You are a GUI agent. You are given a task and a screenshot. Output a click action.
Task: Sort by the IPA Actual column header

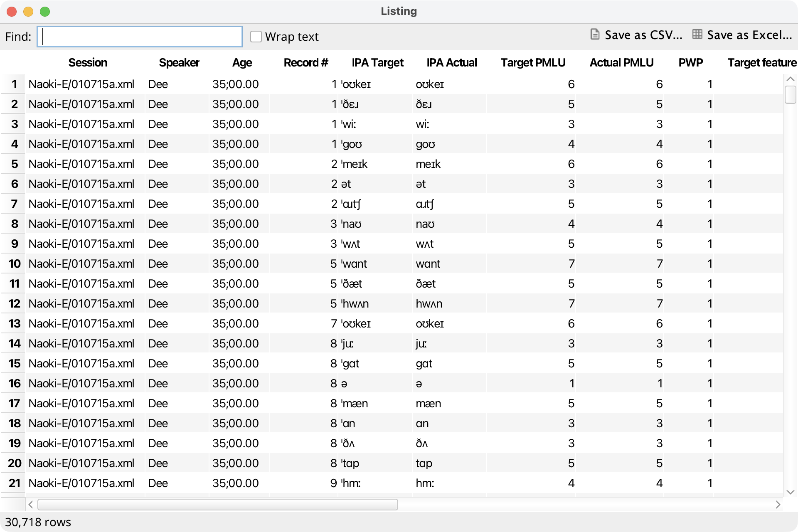point(452,63)
